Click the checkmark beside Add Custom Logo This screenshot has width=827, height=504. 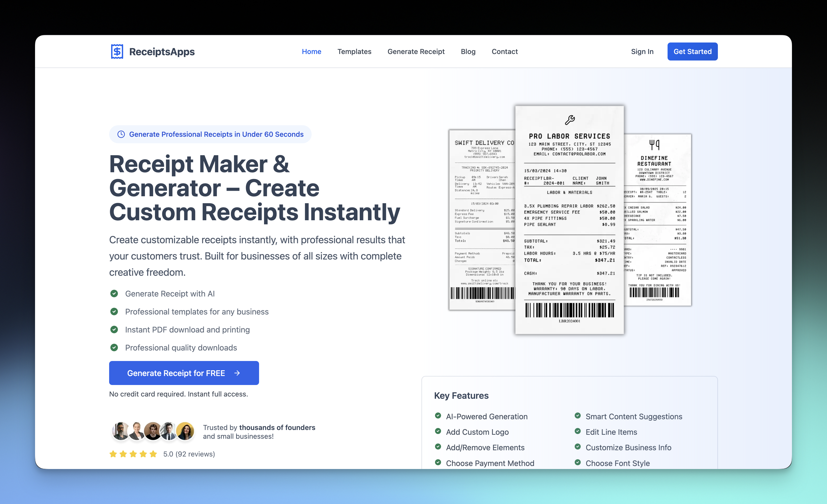(x=438, y=431)
